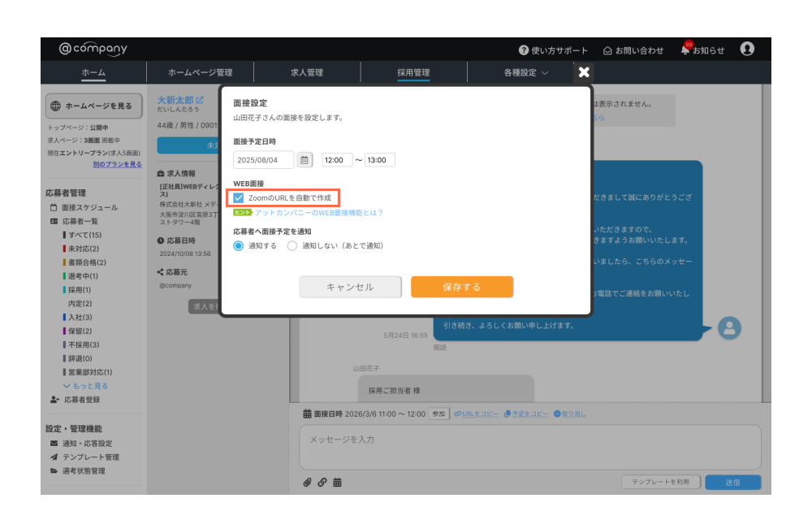This screenshot has height=520, width=812.
Task: Open アットカンパニーのWEB面接機能とは？ hint link
Action: coord(318,212)
